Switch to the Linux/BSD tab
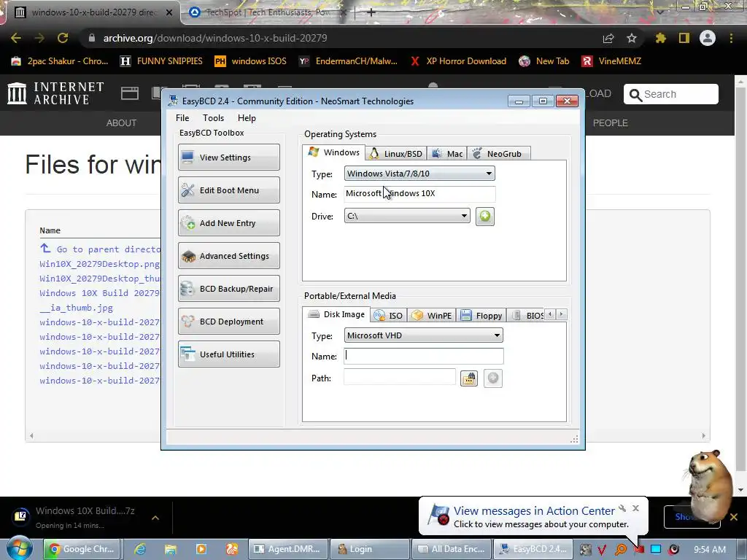This screenshot has height=560, width=747. (396, 153)
